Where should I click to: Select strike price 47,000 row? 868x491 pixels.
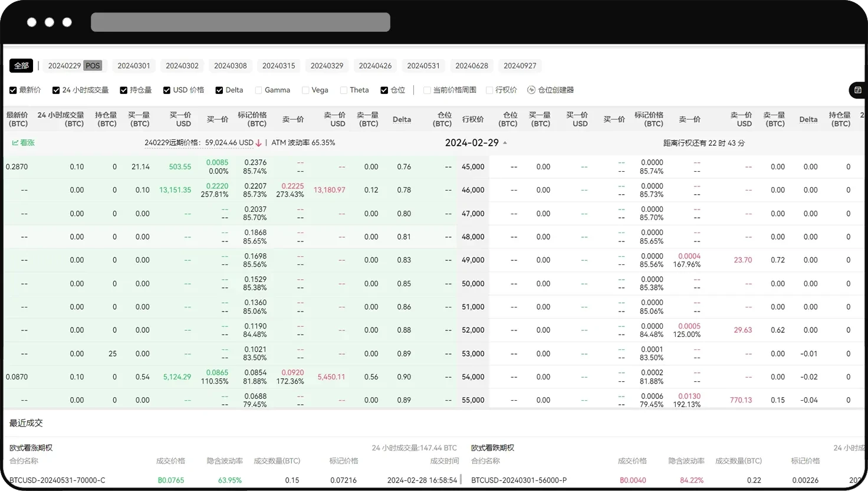(473, 214)
